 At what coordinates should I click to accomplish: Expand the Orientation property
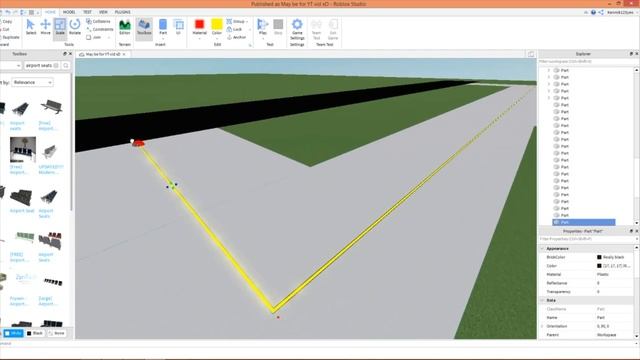542,326
